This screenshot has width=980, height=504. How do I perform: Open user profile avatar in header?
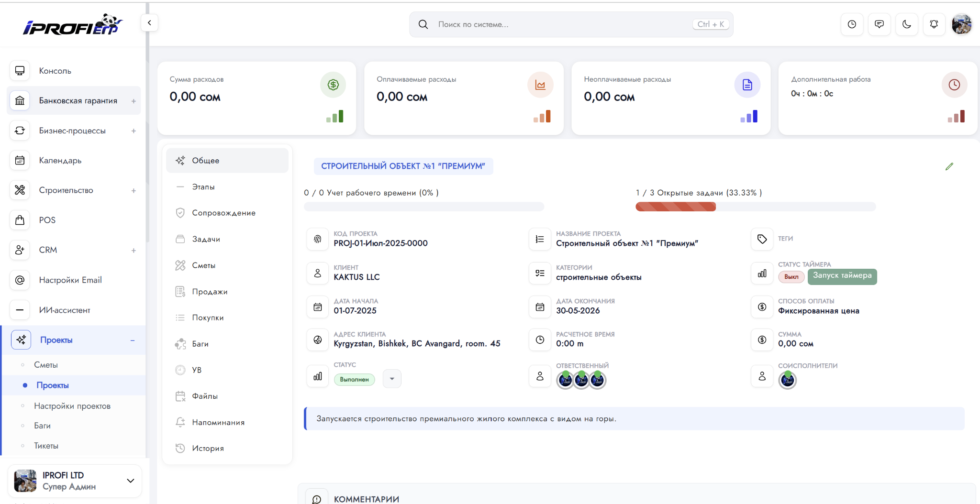click(x=961, y=24)
